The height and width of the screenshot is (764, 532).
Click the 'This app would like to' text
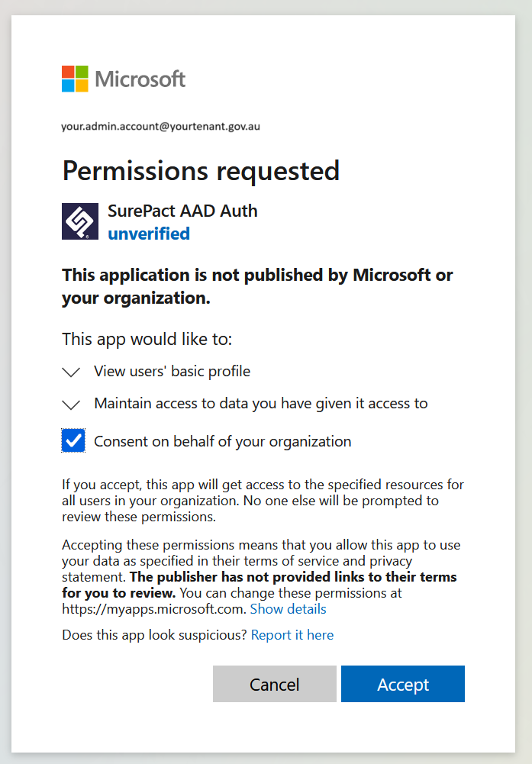click(147, 339)
